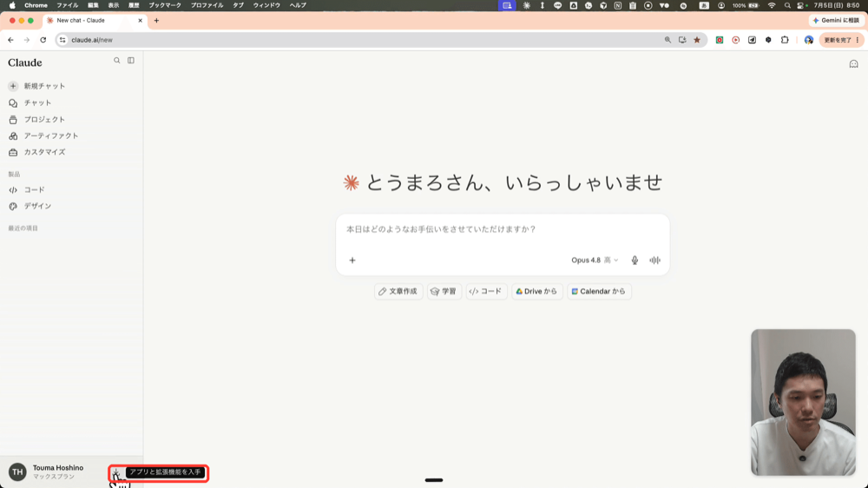Click the Wi-Fi status icon
Viewport: 868px width, 488px height.
772,5
